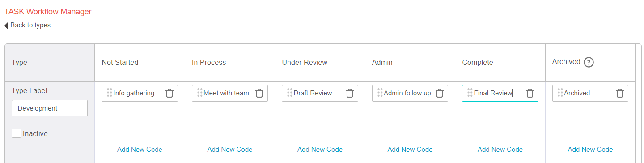Viewport: 644px width, 163px height.
Task: Click trash icon for Draft Review
Action: (350, 93)
